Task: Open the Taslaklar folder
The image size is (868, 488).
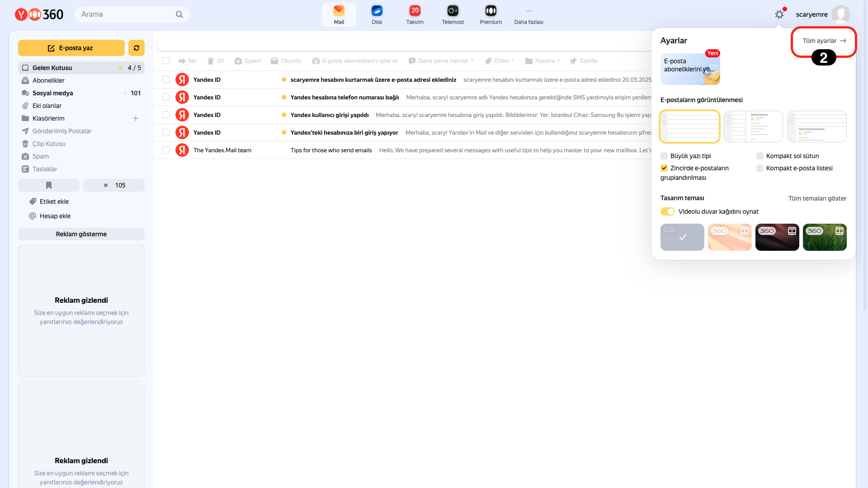Action: (x=81, y=169)
